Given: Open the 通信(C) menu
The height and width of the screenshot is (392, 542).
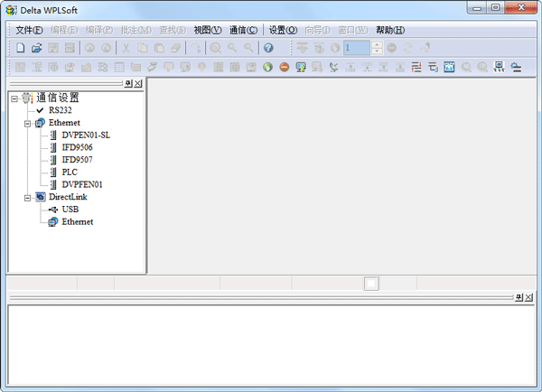Looking at the screenshot, I should click(x=244, y=30).
